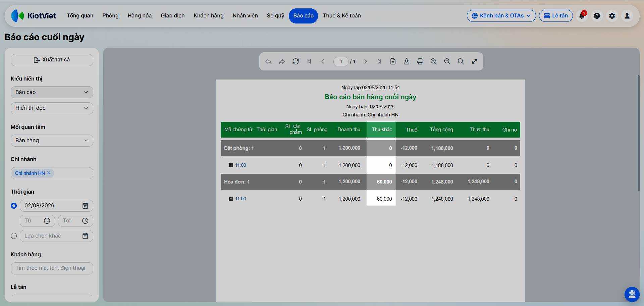Image resolution: width=644 pixels, height=306 pixels.
Task: Open Kênh bán & OTAs dropdown
Action: [x=501, y=16]
